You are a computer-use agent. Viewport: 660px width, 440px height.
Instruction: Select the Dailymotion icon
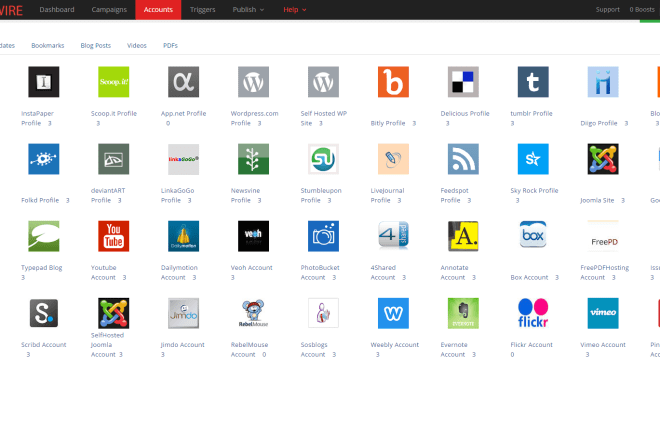click(x=184, y=236)
